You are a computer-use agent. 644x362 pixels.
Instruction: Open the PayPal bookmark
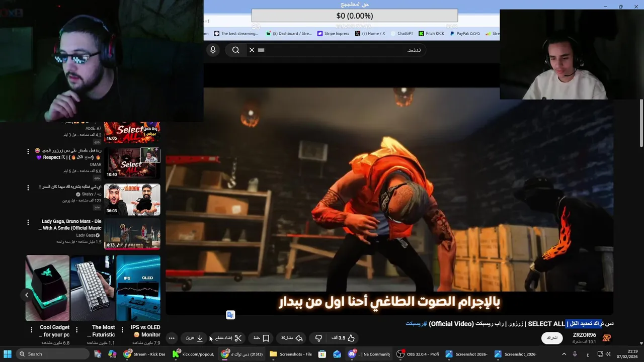pyautogui.click(x=465, y=34)
